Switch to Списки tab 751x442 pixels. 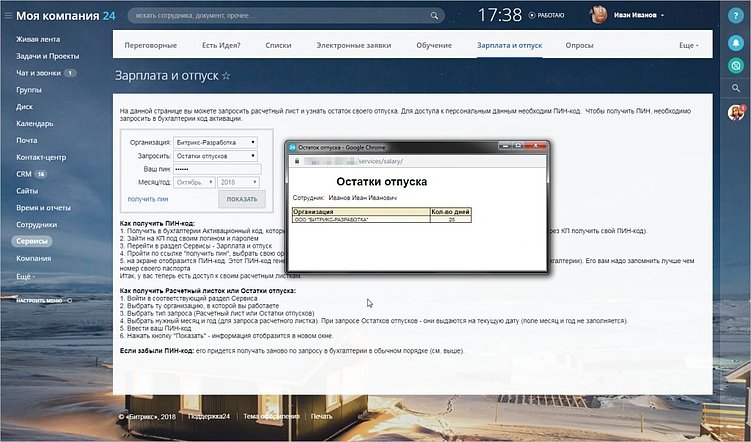278,45
